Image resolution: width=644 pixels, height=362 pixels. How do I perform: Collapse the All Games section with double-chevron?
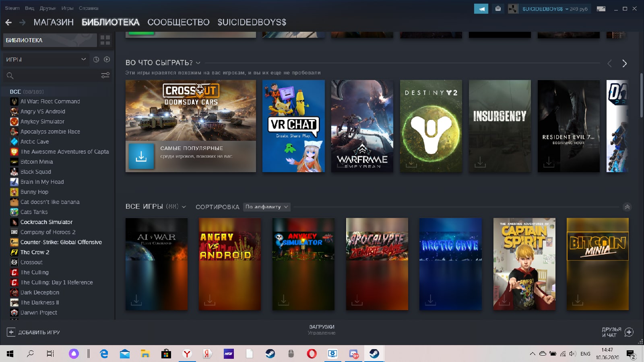coord(627,207)
